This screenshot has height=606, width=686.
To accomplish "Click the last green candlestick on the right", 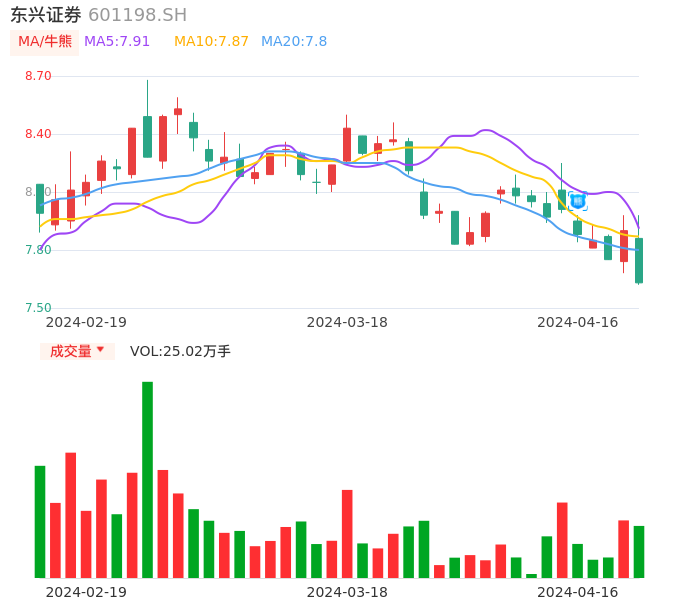I will click(x=639, y=260).
